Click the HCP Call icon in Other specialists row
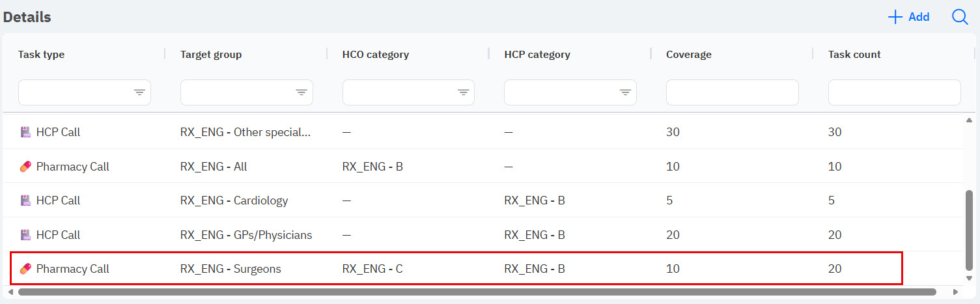This screenshot has width=980, height=304. click(25, 132)
